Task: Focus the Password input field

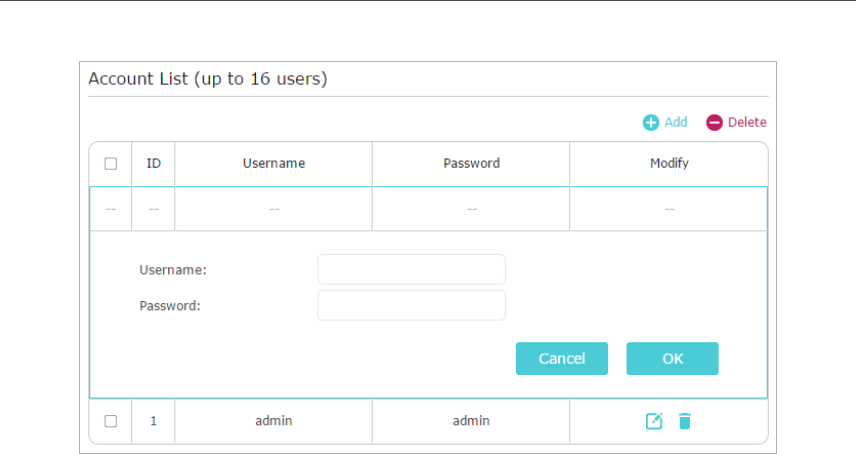Action: (x=411, y=305)
